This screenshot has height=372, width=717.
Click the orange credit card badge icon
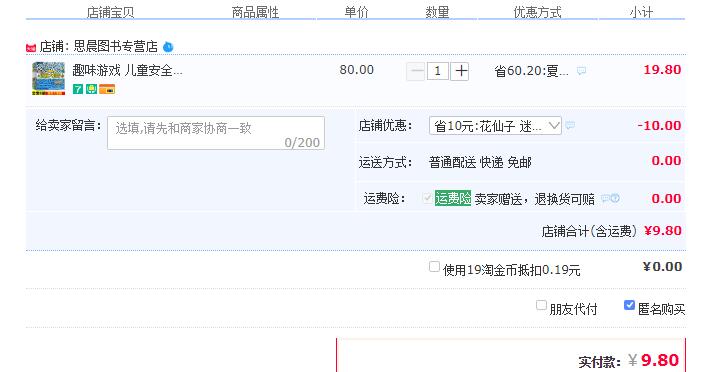[x=107, y=89]
